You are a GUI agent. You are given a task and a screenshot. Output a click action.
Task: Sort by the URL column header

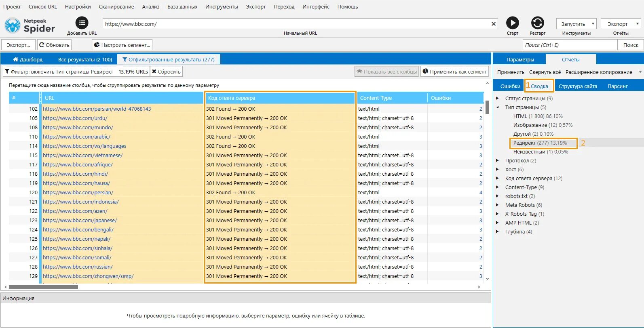click(x=122, y=98)
